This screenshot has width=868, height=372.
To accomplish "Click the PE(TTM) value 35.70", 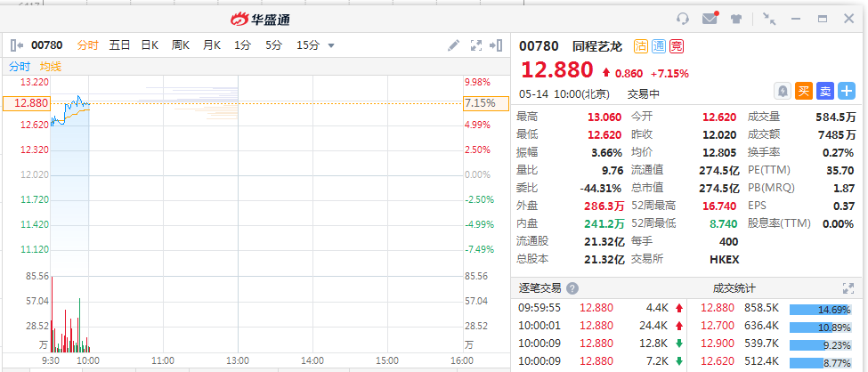I will point(840,171).
